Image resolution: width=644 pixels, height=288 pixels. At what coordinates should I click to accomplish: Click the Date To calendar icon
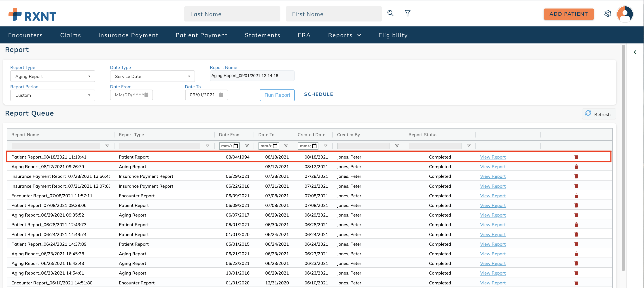tap(221, 95)
